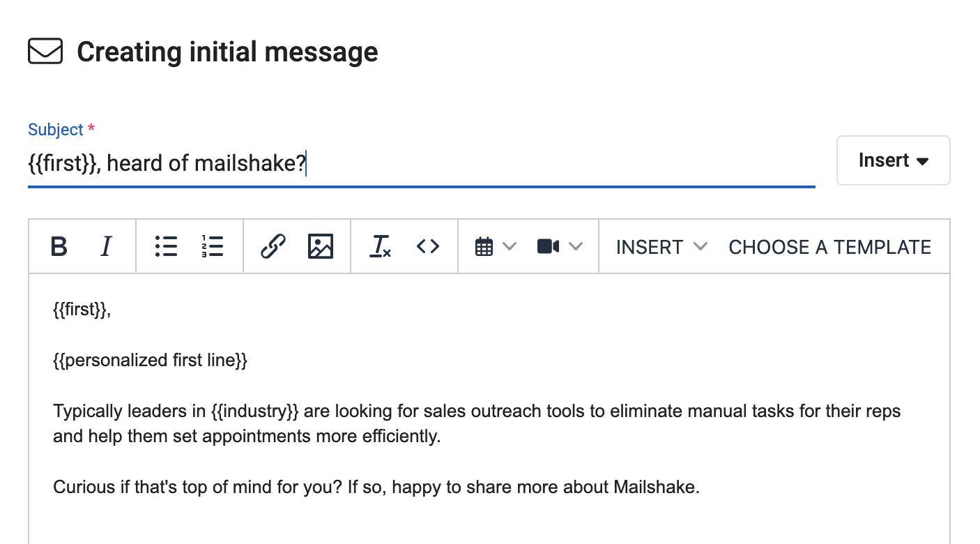Expand the video icon's dropdown arrow
This screenshot has height=544, width=980.
click(x=576, y=246)
